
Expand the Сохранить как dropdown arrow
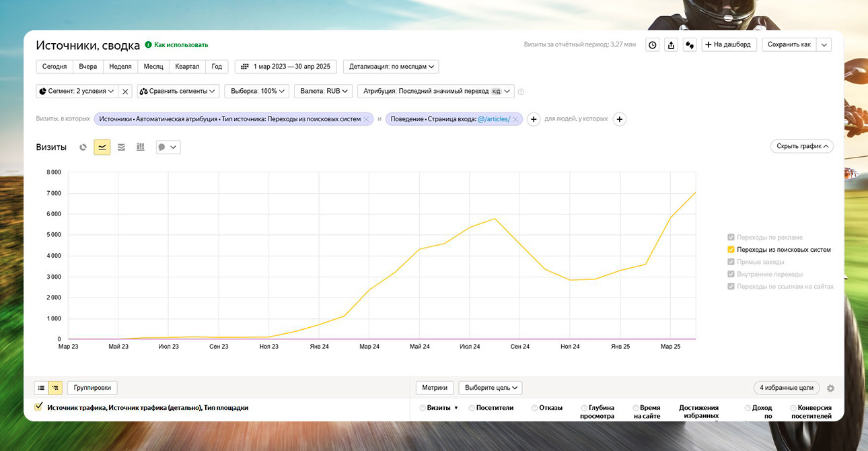point(824,44)
